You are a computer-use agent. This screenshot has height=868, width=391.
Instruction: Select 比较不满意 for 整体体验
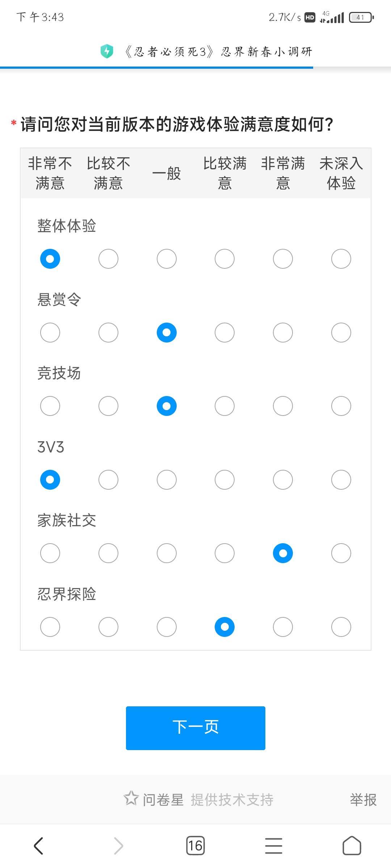(x=108, y=259)
